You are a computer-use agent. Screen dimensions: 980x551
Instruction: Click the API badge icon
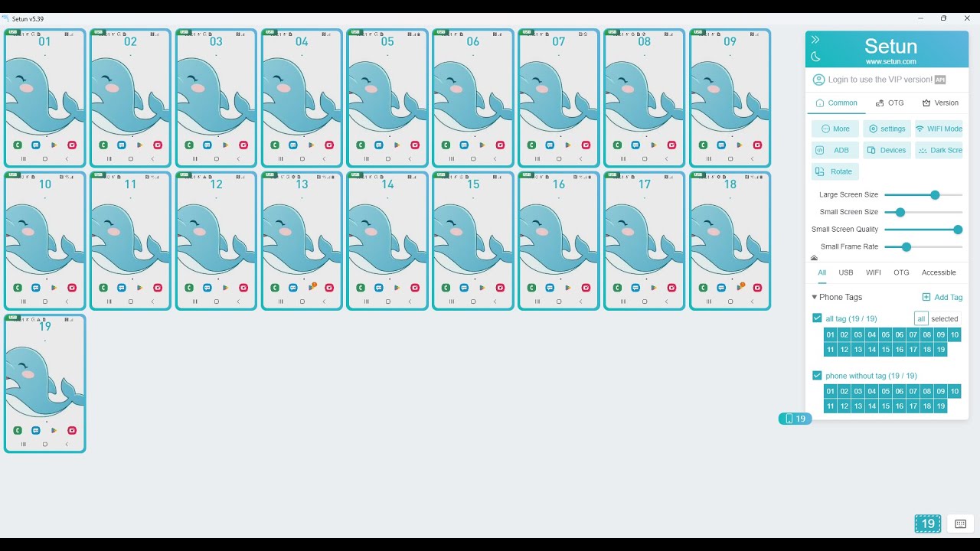point(940,80)
